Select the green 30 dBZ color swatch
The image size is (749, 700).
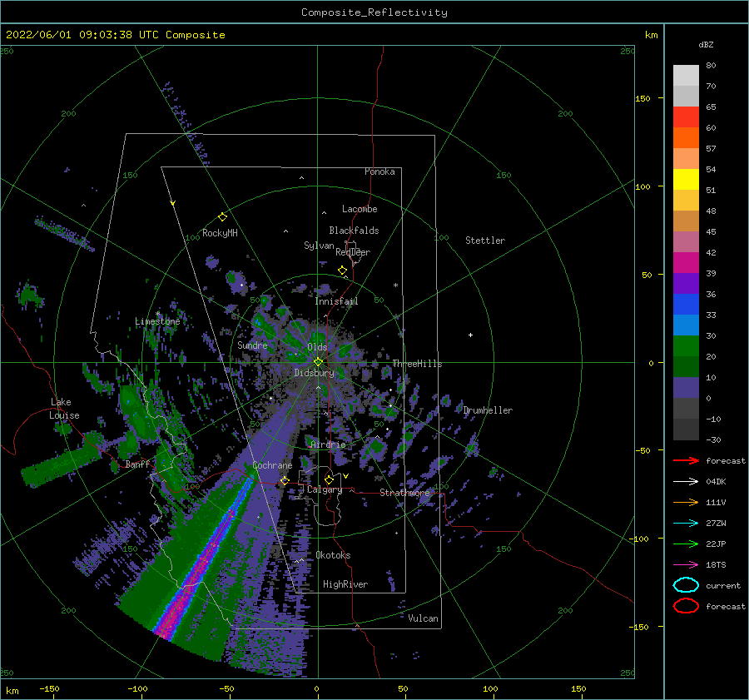pos(686,345)
